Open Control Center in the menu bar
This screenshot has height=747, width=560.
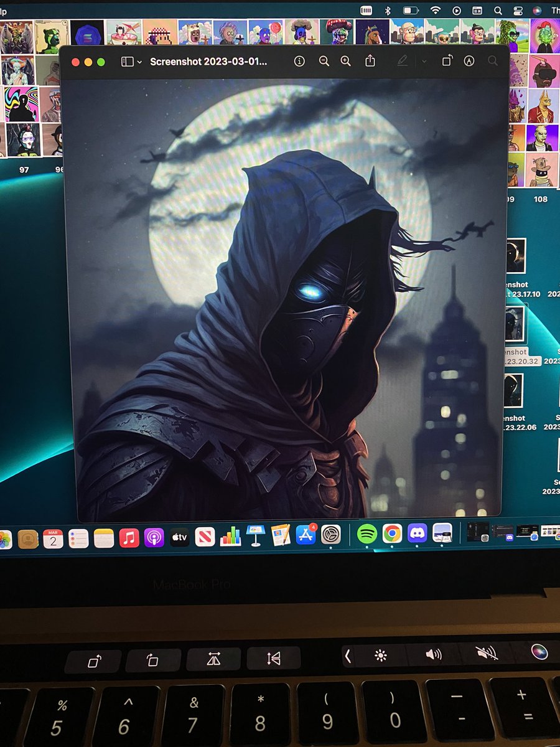(517, 11)
